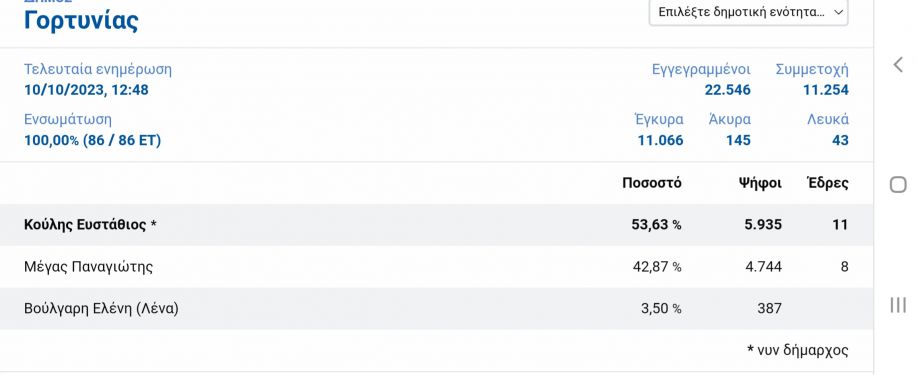
Task: Click the chevron arrow in the municipal unit selector
Action: [838, 12]
